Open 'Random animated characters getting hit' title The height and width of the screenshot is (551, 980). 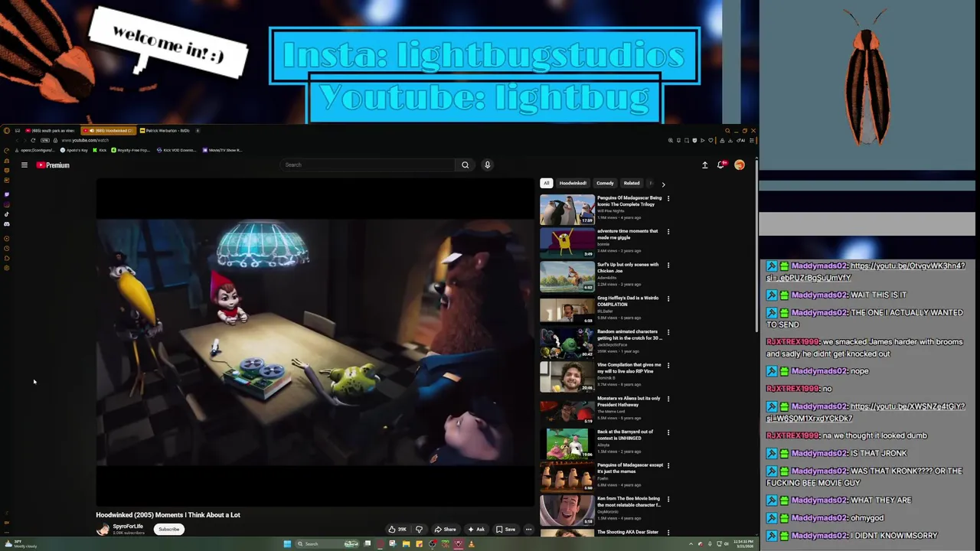(x=629, y=334)
